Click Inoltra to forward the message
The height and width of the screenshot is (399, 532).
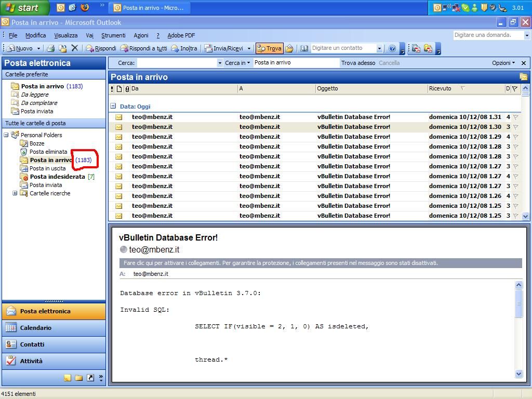point(184,48)
